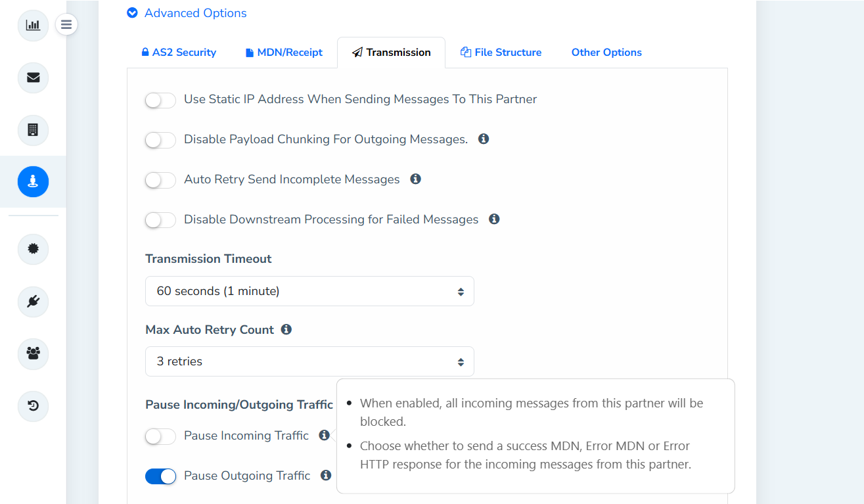Switch to the AS2 Security tab
Viewport: 864px width, 504px height.
(x=179, y=53)
